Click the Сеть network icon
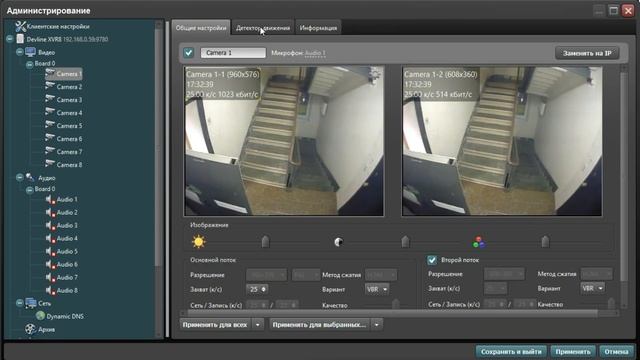Image resolution: width=640 pixels, height=360 pixels. (31, 303)
